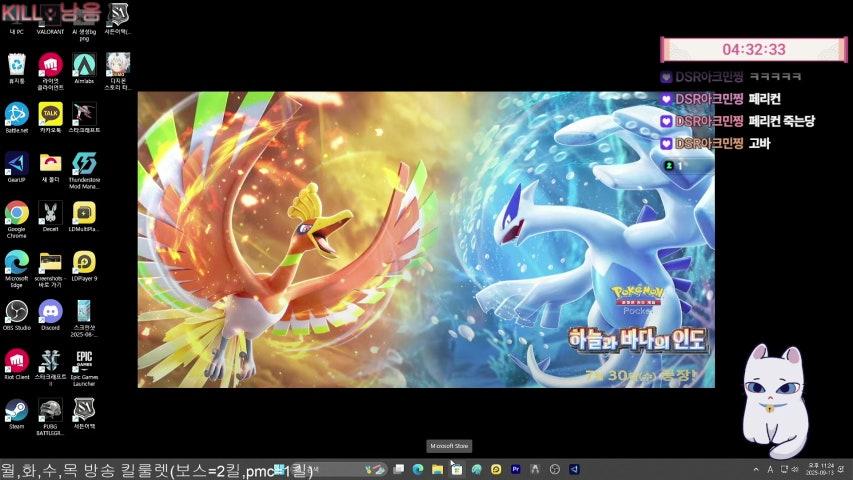Launch the Deceit game shortcut
The width and height of the screenshot is (853, 480).
(50, 217)
